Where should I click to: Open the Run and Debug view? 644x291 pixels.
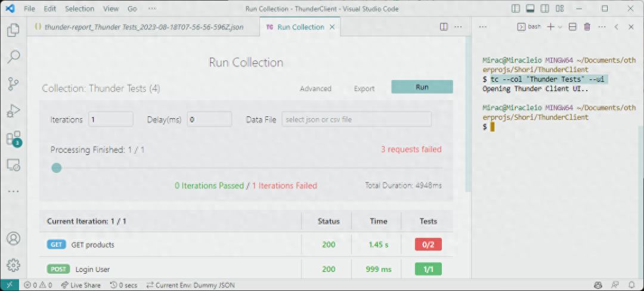coord(13,110)
